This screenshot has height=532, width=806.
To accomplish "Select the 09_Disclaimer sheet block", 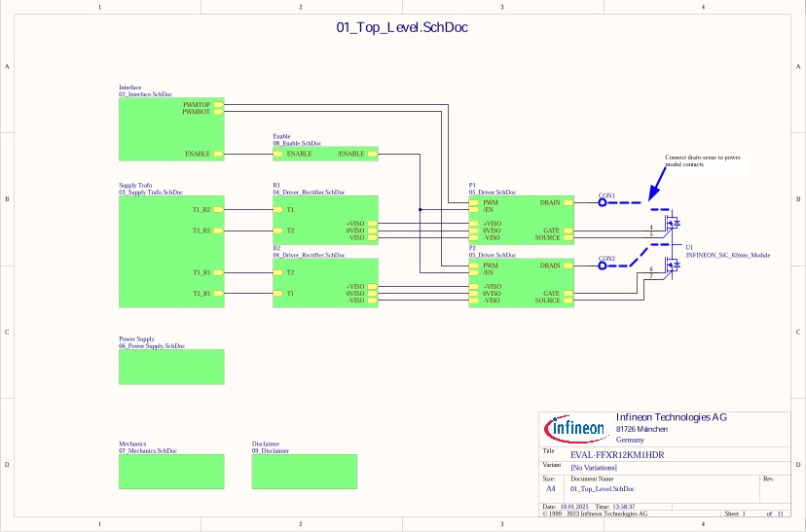I will (297, 472).
